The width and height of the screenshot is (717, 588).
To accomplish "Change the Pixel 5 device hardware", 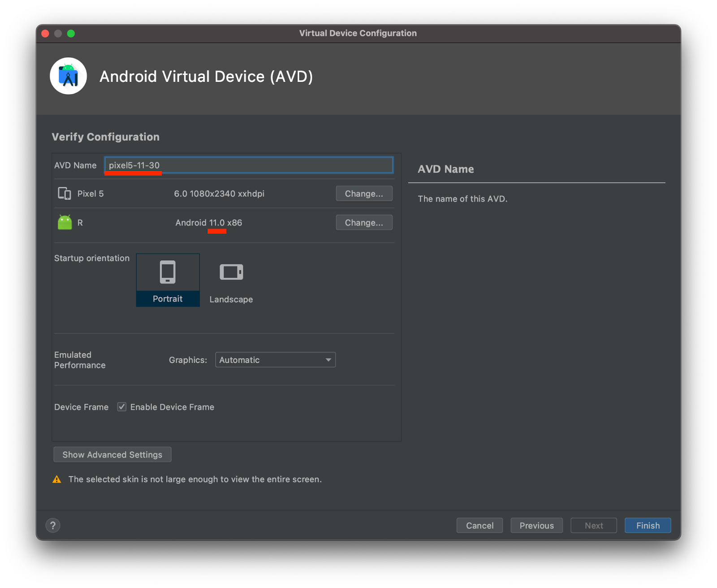I will (364, 194).
